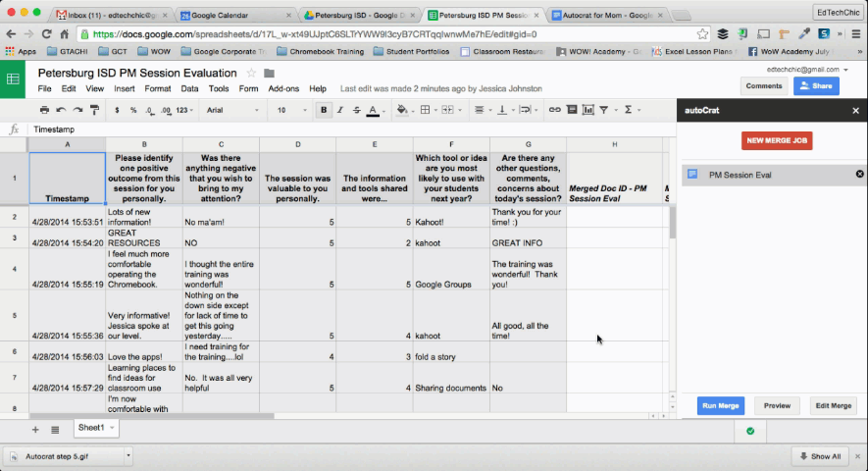Open the borders dropdown
The height and width of the screenshot is (471, 868).
[x=429, y=110]
